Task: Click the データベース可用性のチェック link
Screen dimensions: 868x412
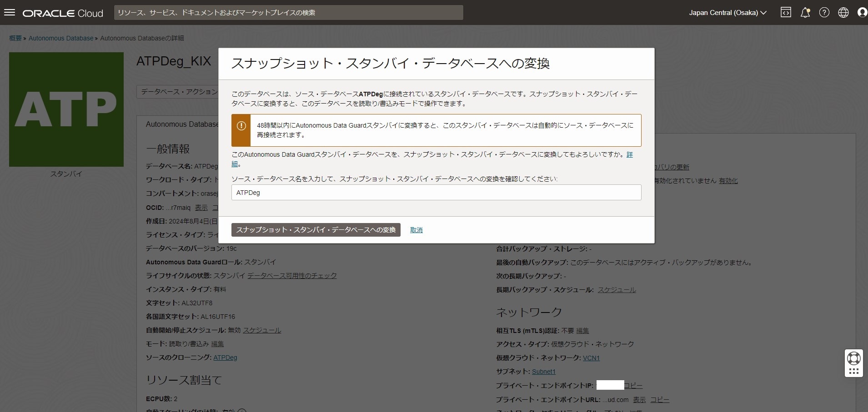Action: click(x=292, y=276)
